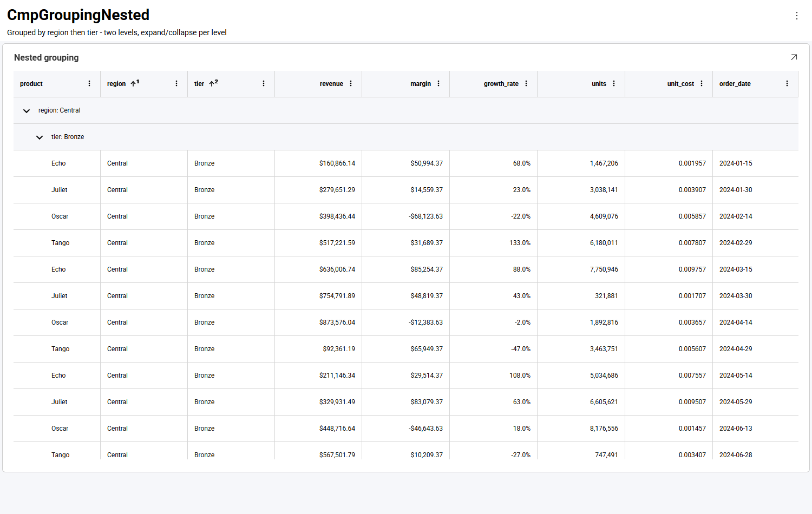
Task: Open the units column menu
Action: pyautogui.click(x=614, y=84)
